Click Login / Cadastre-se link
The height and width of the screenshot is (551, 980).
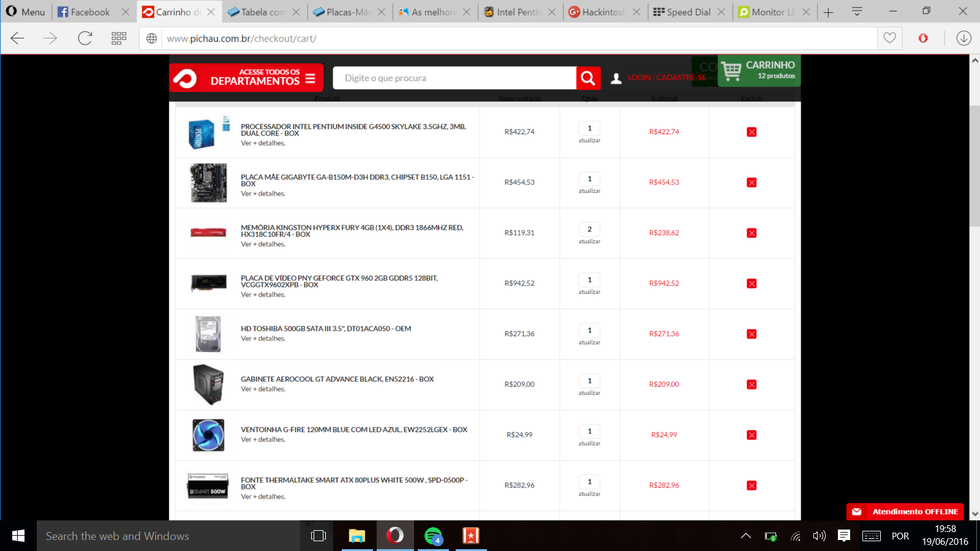coord(666,78)
